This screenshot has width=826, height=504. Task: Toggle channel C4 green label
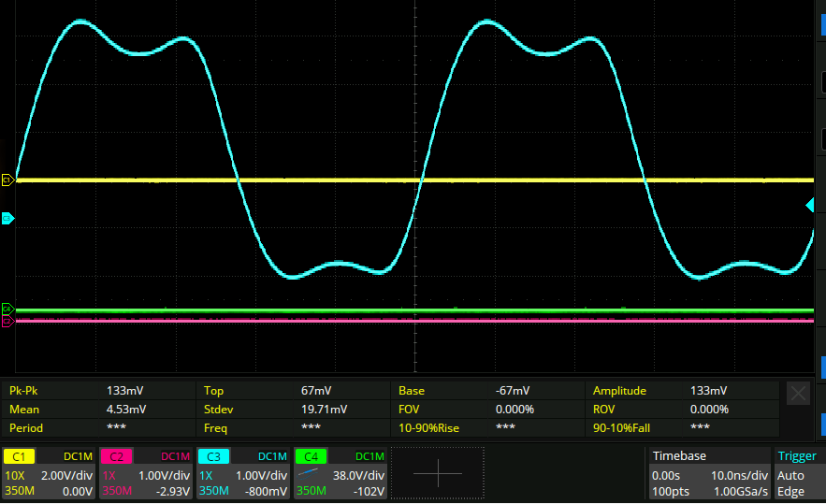point(310,456)
